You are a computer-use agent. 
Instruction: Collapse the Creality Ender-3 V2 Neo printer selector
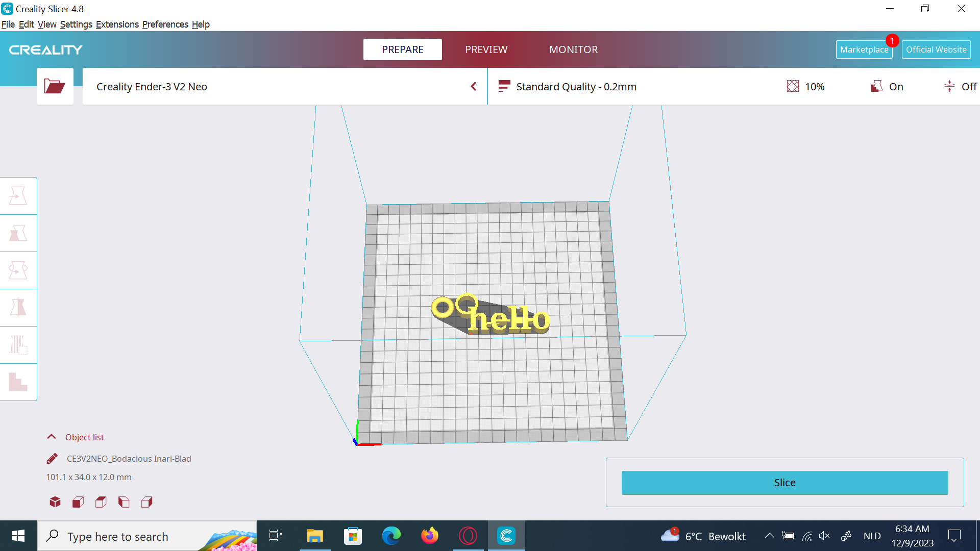pos(473,87)
